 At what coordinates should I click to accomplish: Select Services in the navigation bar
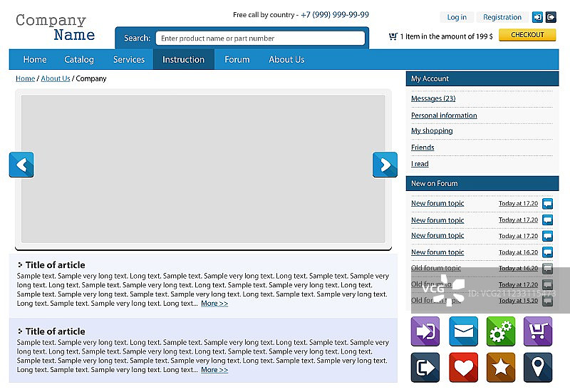coord(129,60)
